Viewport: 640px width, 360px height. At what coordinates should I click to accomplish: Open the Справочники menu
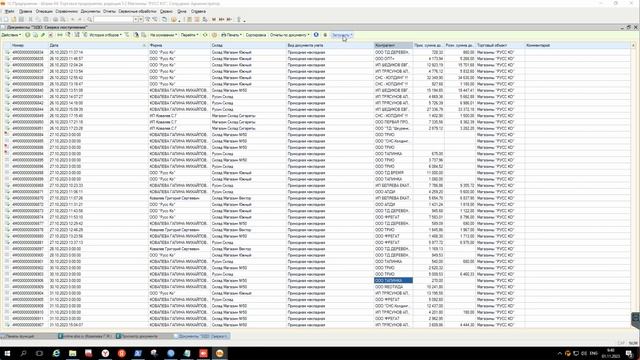tap(67, 11)
